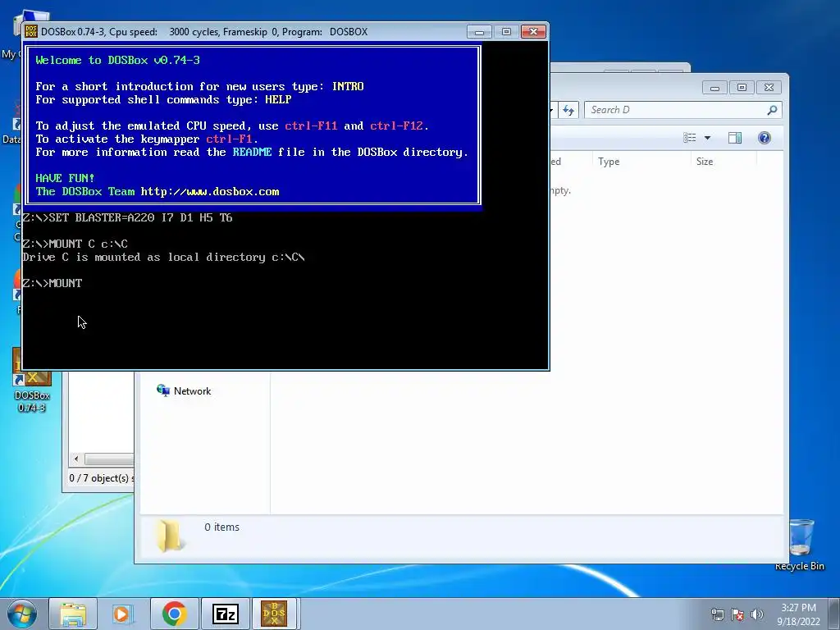Viewport: 840px width, 630px height.
Task: Click the 0 / 7 object(s) status text
Action: tap(99, 478)
